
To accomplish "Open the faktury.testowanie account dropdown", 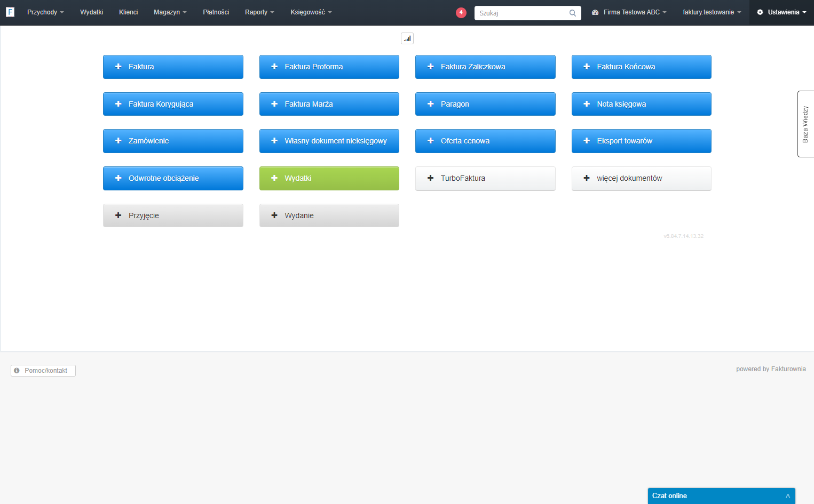I will point(712,12).
